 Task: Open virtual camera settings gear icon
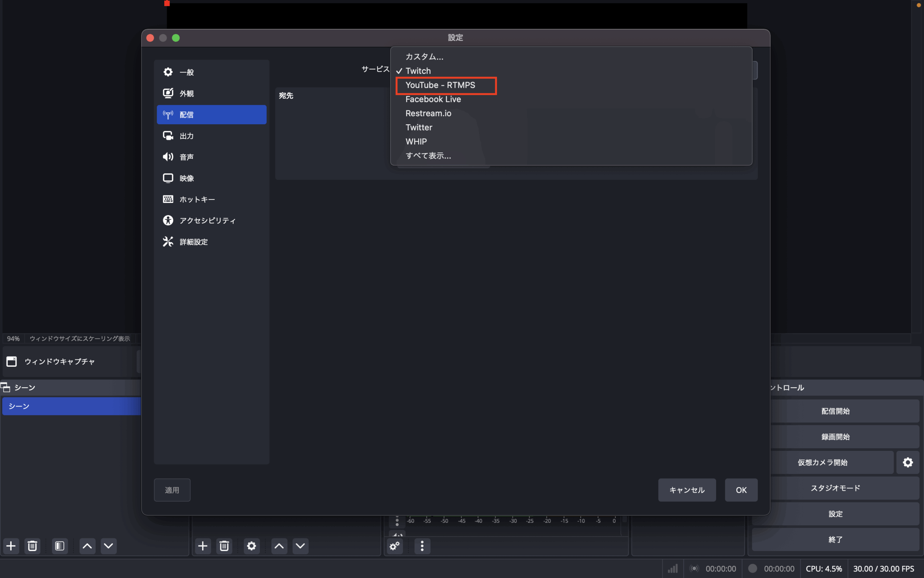pyautogui.click(x=908, y=462)
